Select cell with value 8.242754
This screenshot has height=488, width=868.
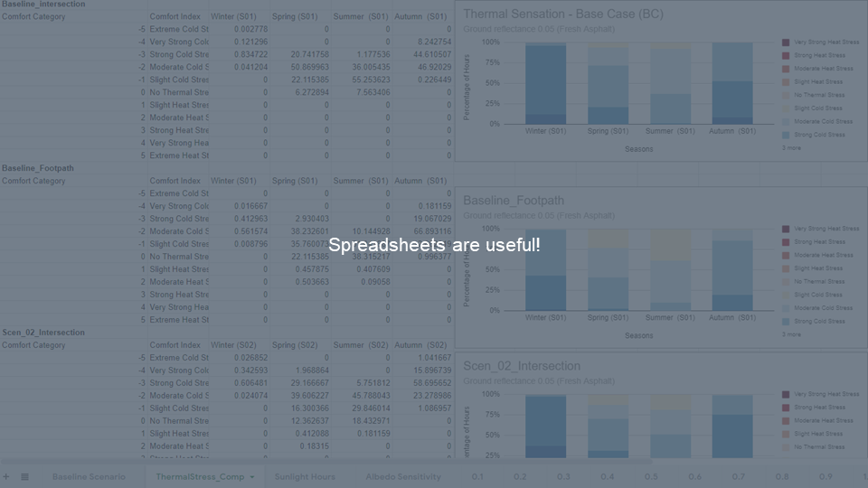click(423, 42)
